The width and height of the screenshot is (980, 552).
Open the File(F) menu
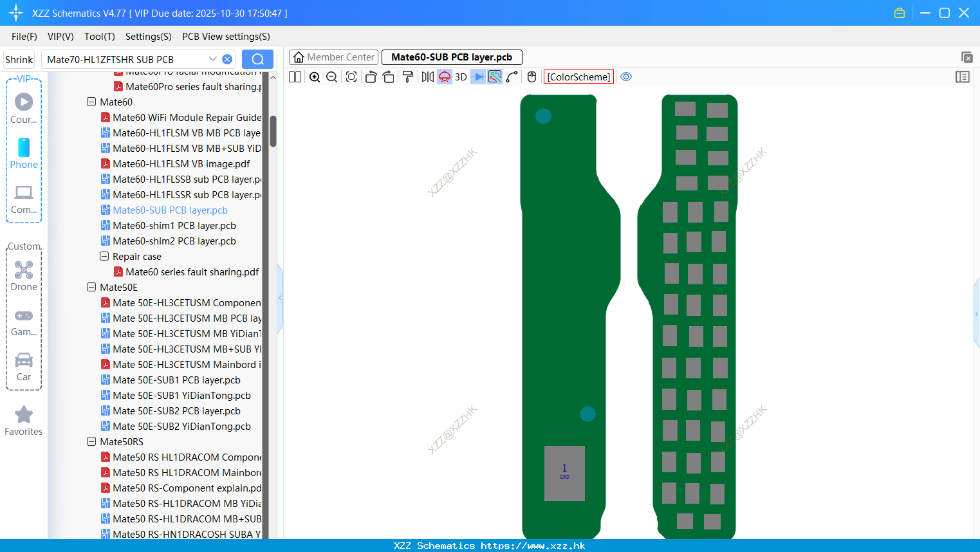pyautogui.click(x=24, y=37)
